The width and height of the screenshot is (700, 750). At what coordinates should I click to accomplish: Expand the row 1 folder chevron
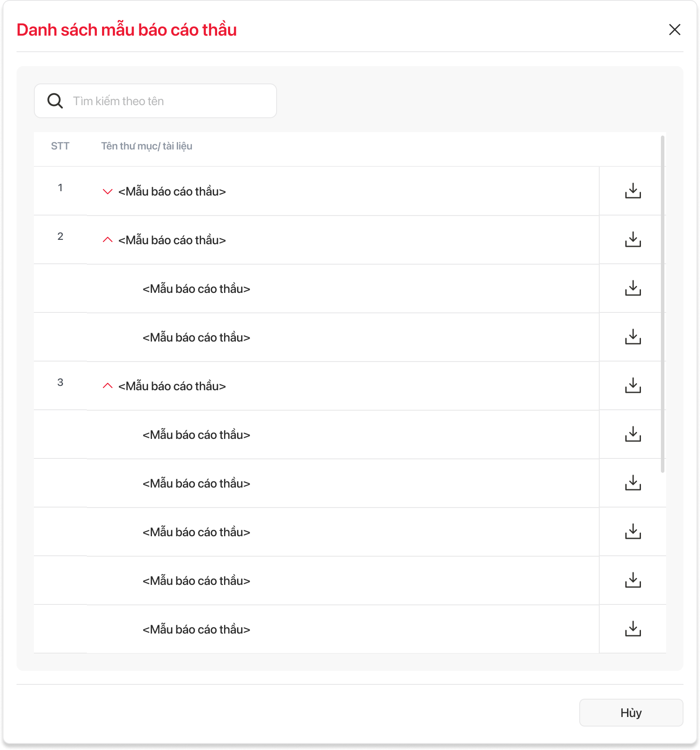coord(107,192)
